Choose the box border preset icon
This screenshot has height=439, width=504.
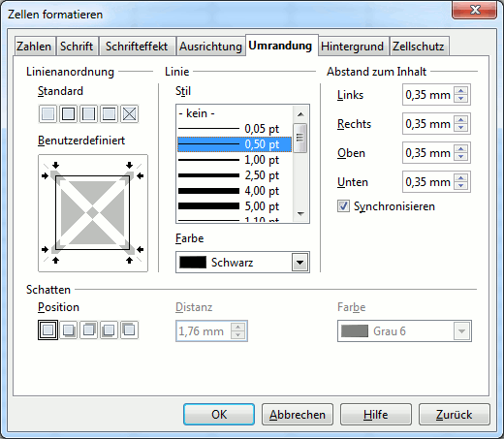click(68, 113)
